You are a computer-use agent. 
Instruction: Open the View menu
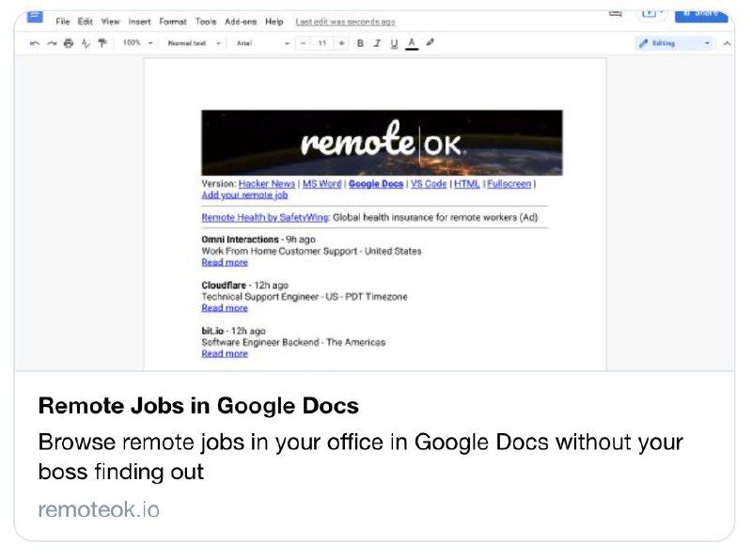coord(110,22)
